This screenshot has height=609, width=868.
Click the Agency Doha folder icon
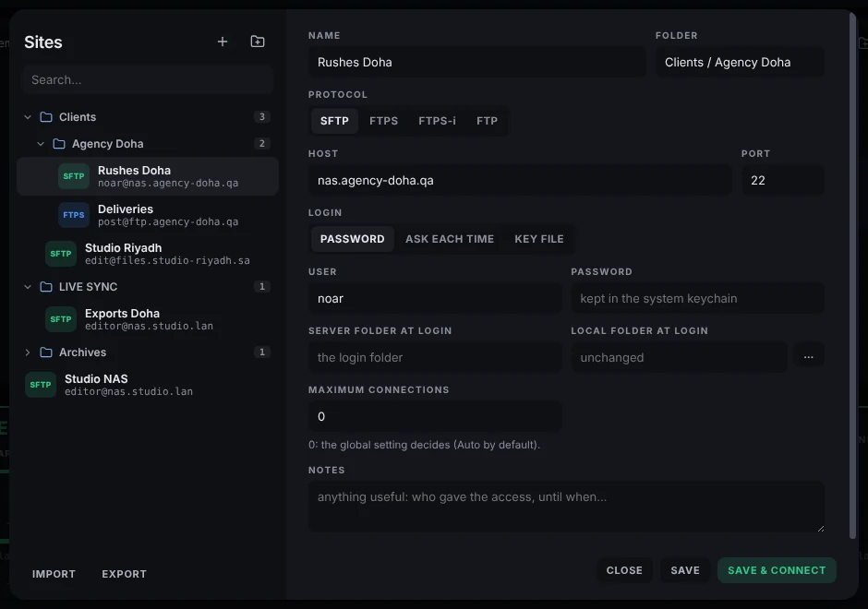(59, 144)
